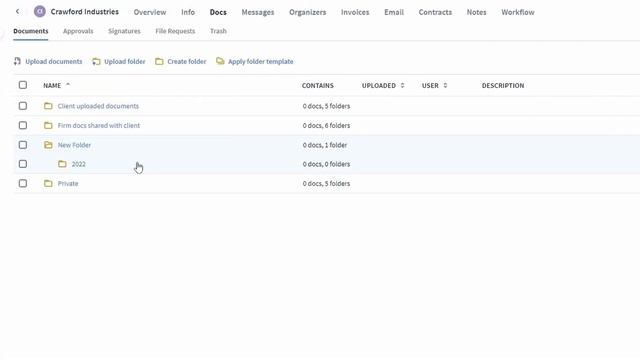Open the 2022 folder name
This screenshot has height=360, width=640.
click(x=78, y=164)
